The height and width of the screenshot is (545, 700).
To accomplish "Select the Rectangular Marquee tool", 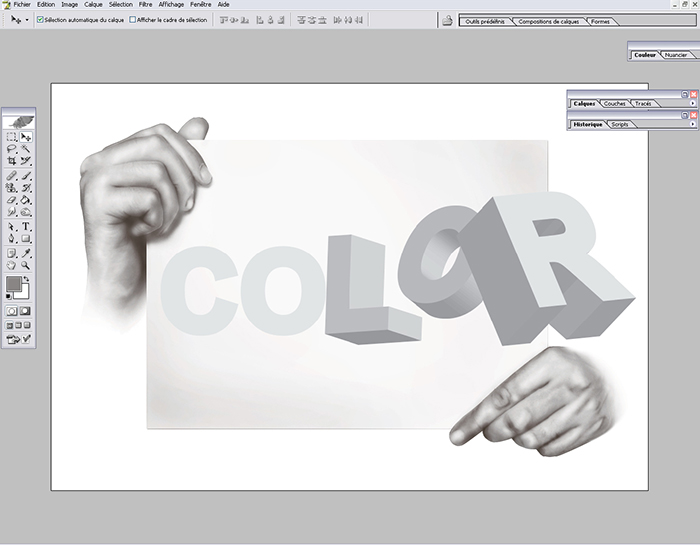I will click(x=11, y=136).
